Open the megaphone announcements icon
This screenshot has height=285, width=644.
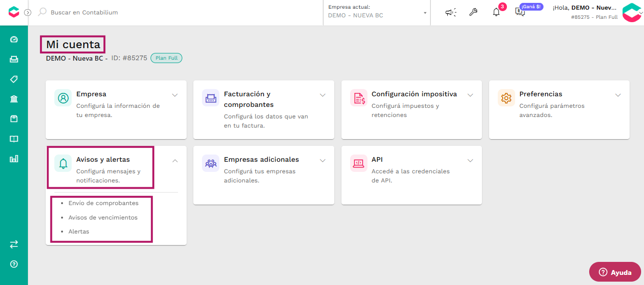tap(451, 13)
